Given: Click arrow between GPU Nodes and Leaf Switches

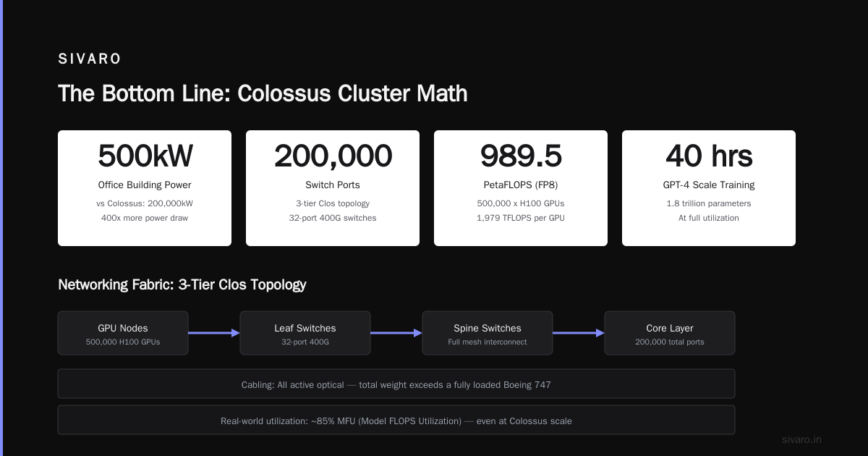Looking at the screenshot, I should (x=214, y=333).
